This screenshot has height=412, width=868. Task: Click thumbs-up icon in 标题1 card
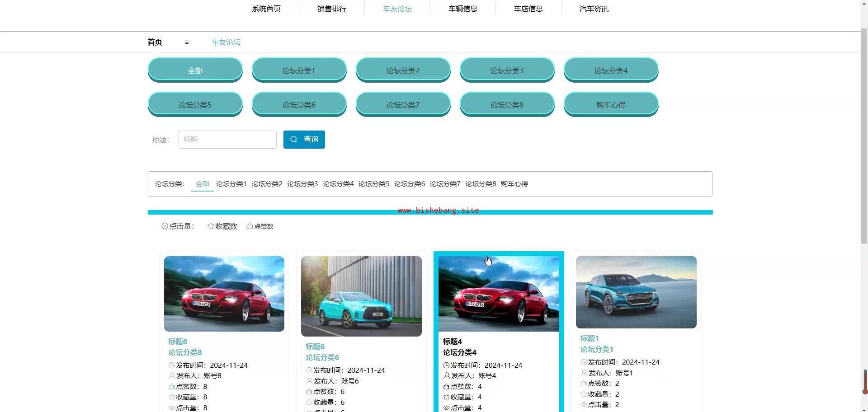point(584,383)
